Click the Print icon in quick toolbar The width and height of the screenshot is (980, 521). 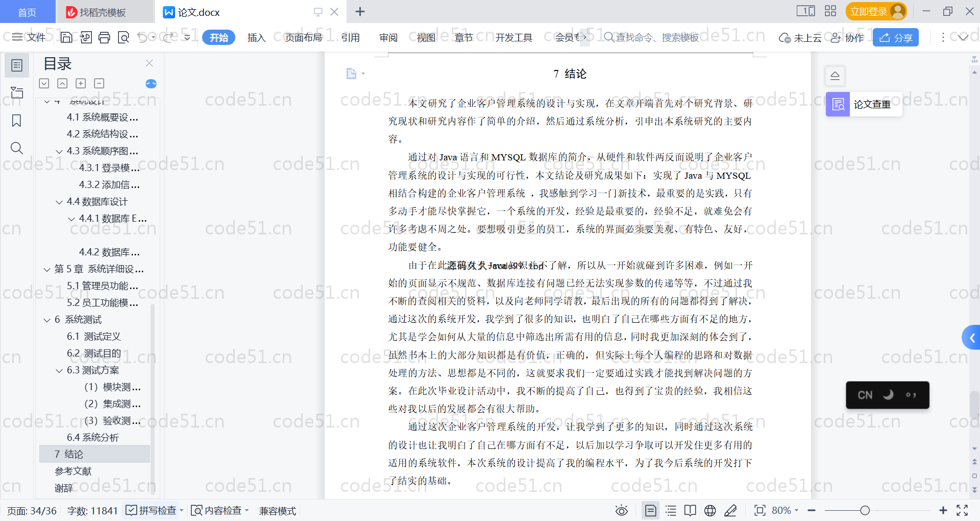104,37
